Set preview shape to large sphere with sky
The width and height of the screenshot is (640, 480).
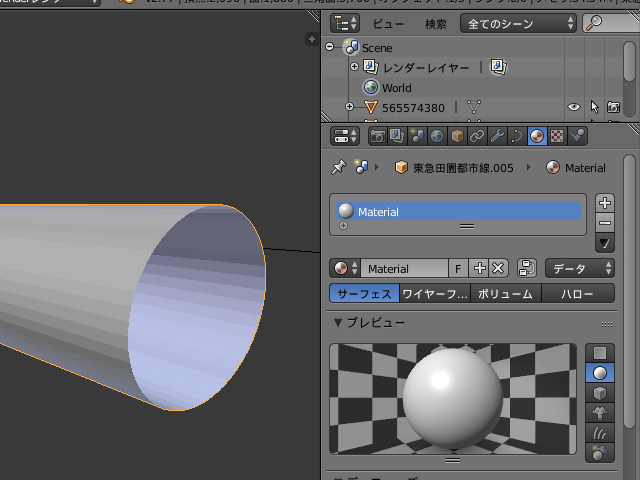[600, 453]
